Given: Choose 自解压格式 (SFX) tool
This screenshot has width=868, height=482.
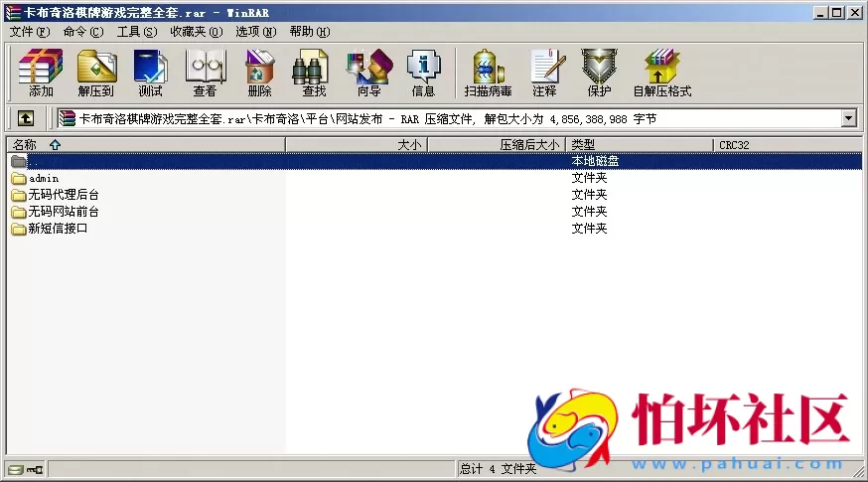Looking at the screenshot, I should click(x=662, y=73).
